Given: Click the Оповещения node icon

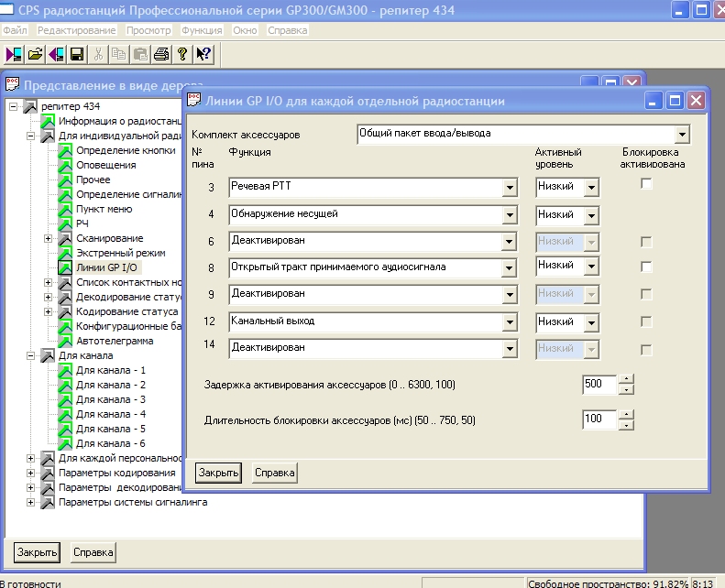Looking at the screenshot, I should tap(65, 165).
